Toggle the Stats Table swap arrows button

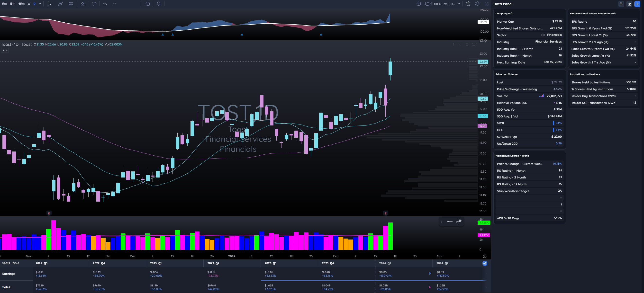[x=485, y=263]
